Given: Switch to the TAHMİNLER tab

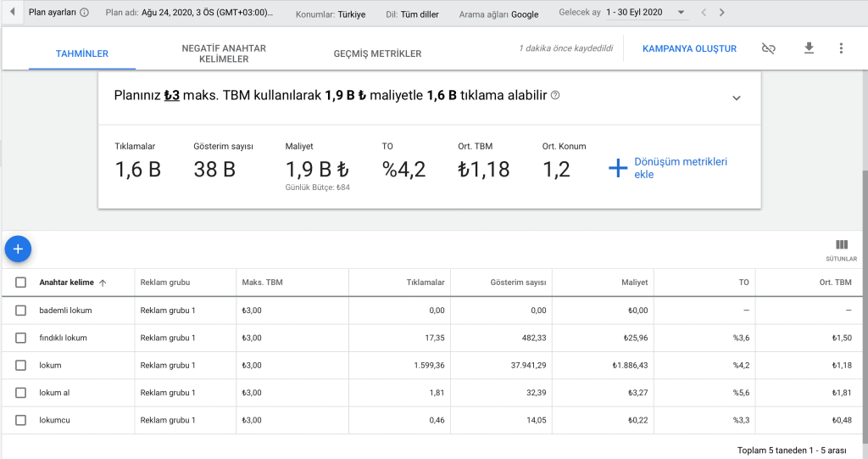Looking at the screenshot, I should point(82,53).
